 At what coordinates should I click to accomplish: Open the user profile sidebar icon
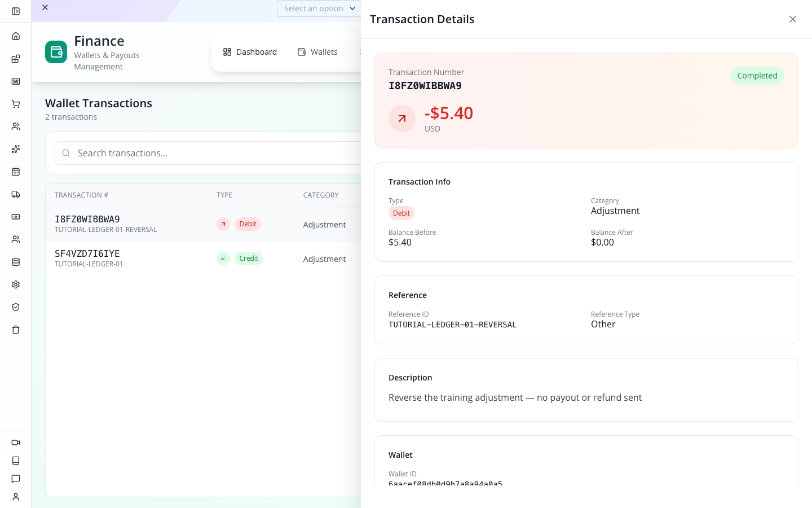pos(16,497)
